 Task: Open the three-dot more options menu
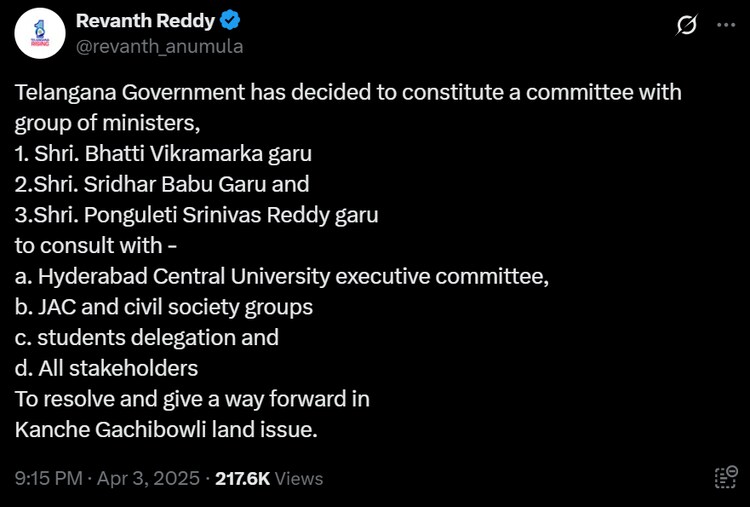726,26
